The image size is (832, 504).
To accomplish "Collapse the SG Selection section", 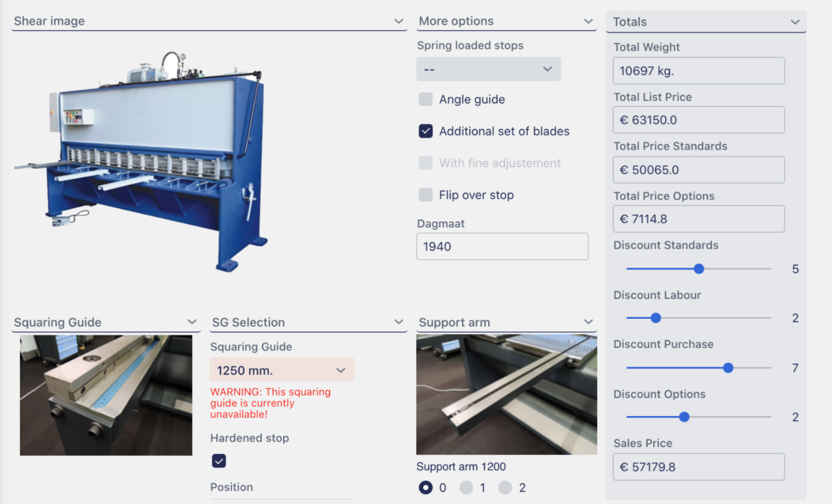I will pos(399,322).
